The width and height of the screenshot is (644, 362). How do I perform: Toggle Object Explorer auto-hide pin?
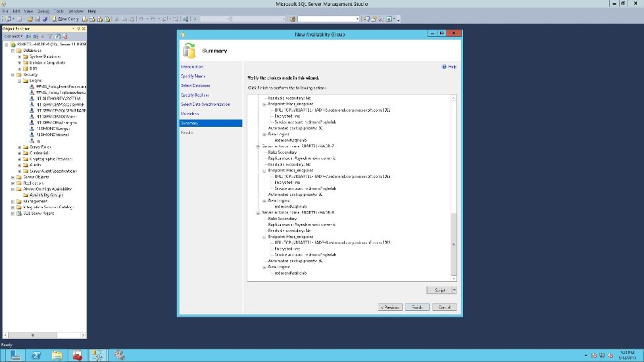[x=78, y=29]
